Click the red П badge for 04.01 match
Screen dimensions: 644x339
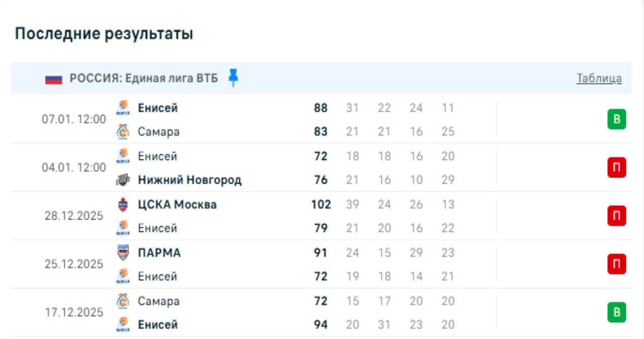pyautogui.click(x=617, y=167)
